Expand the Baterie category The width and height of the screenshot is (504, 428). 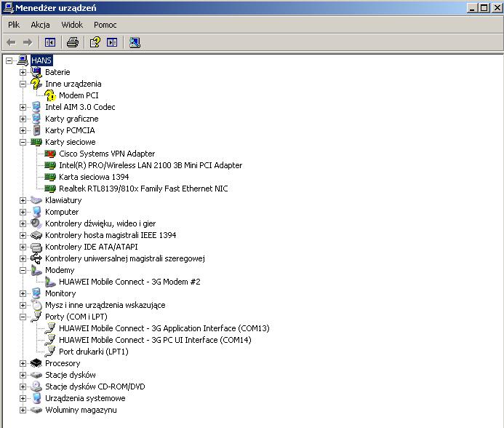click(23, 72)
